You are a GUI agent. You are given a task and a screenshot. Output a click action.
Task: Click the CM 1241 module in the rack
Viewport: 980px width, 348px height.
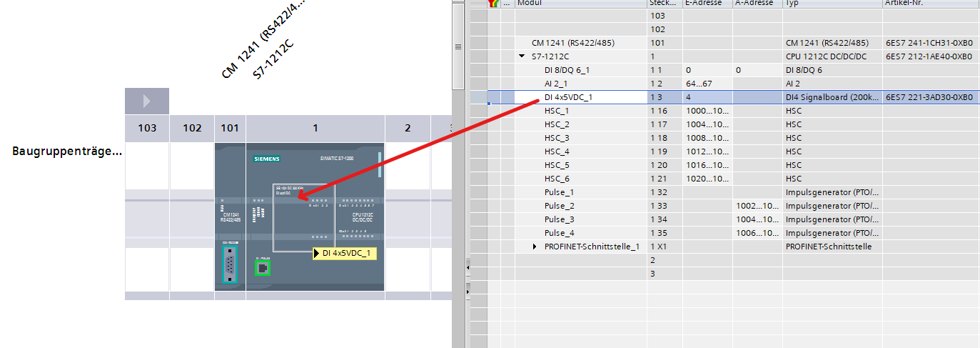[230, 217]
